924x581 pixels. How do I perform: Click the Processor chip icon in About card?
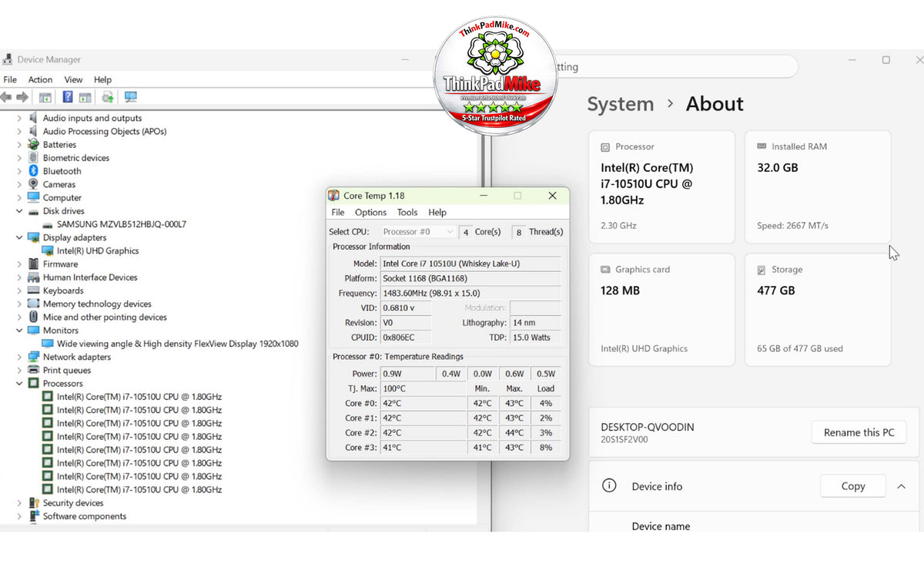coord(605,146)
